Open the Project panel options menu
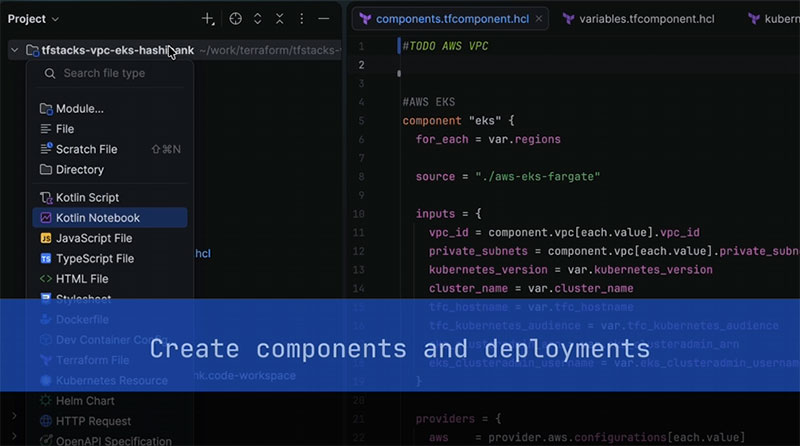 coord(301,19)
